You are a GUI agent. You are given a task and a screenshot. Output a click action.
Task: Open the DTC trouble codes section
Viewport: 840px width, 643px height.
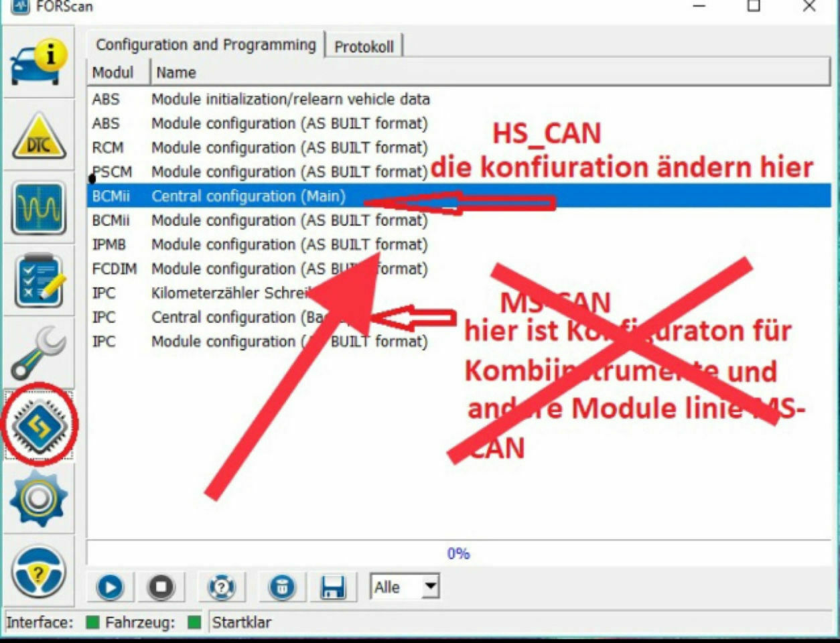click(38, 137)
